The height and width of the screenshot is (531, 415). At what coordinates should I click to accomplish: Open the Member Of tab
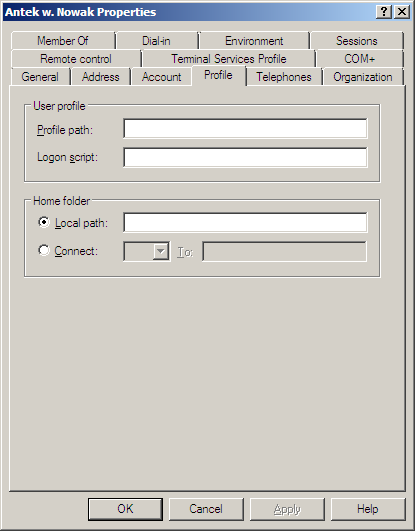click(63, 41)
